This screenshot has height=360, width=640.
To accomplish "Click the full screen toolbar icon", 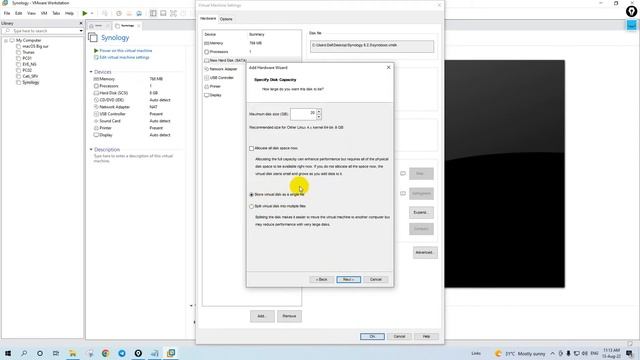I will [x=173, y=13].
